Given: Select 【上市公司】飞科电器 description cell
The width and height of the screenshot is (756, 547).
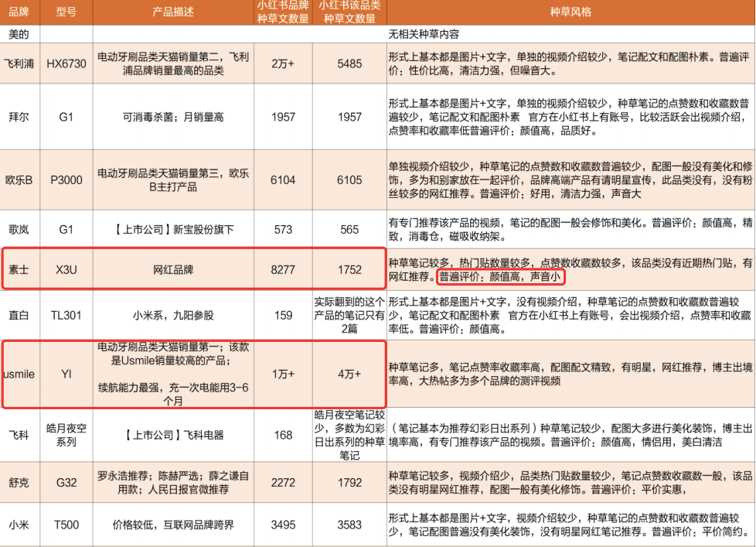Looking at the screenshot, I should coord(174,435).
